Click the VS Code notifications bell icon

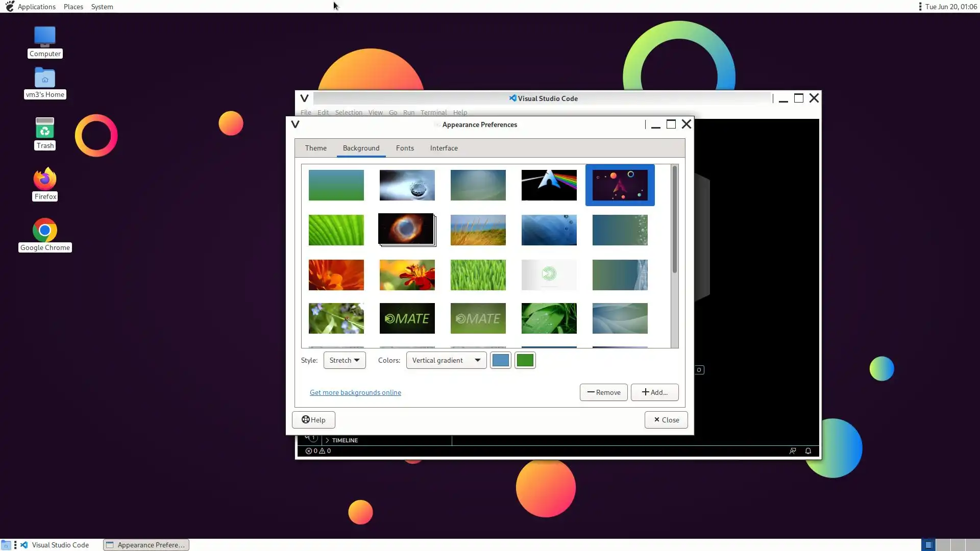pos(808,451)
